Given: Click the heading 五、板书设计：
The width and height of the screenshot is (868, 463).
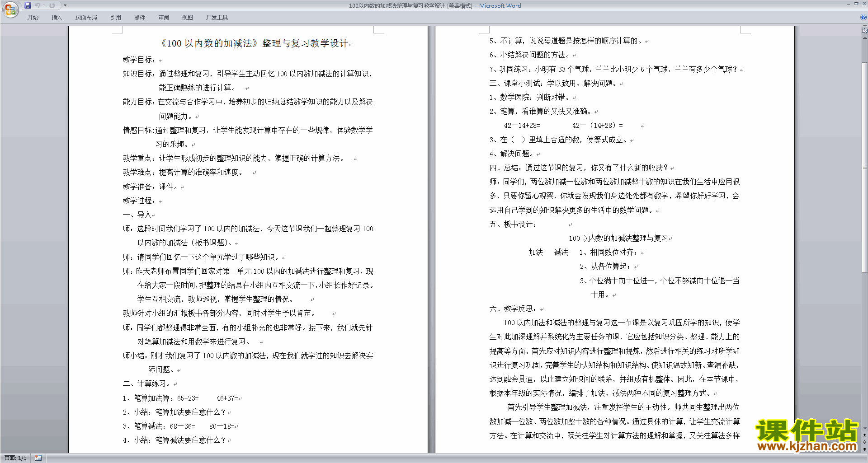Looking at the screenshot, I should 513,224.
